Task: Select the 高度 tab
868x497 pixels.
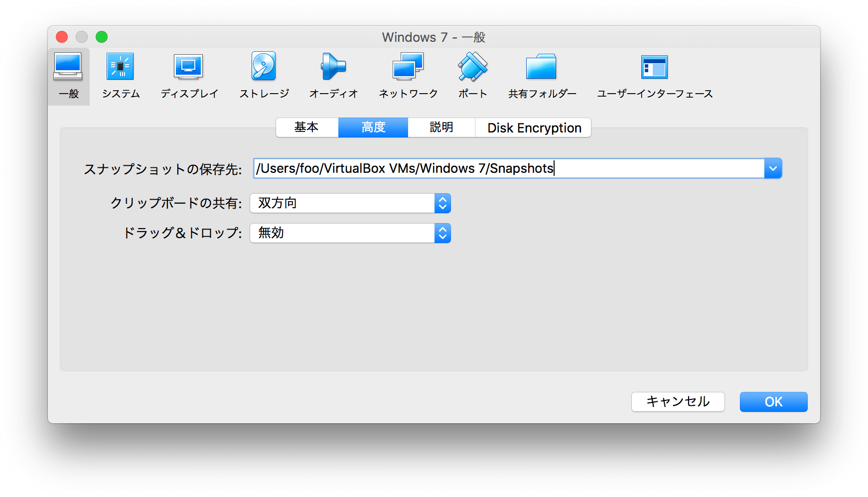Action: (x=373, y=127)
